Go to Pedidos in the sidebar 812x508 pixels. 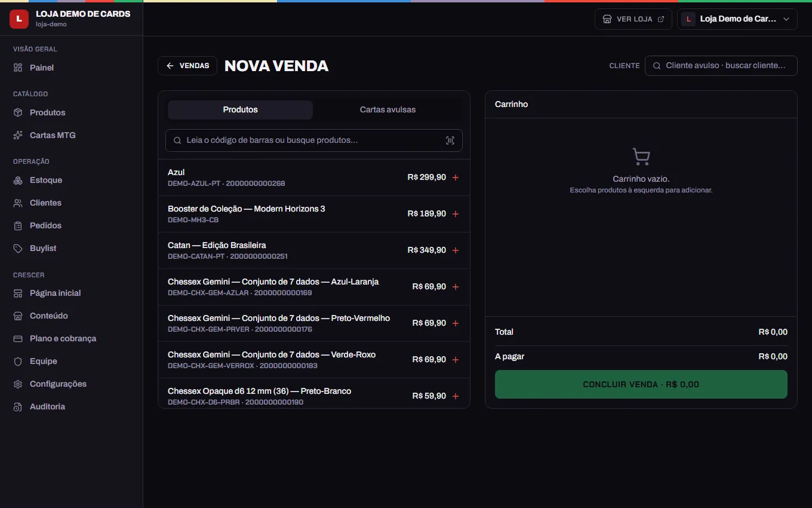[72, 225]
